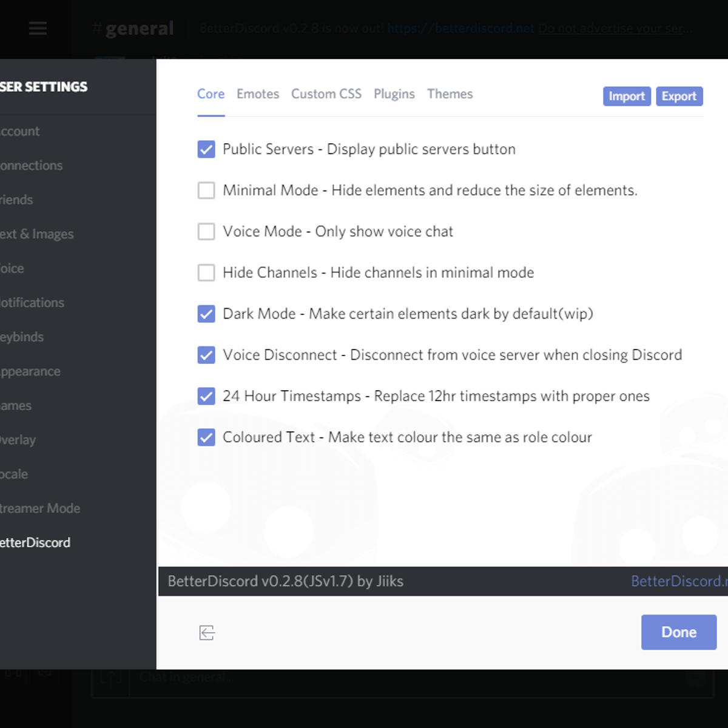Click Done to close settings
The width and height of the screenshot is (728, 728).
pyautogui.click(x=678, y=632)
